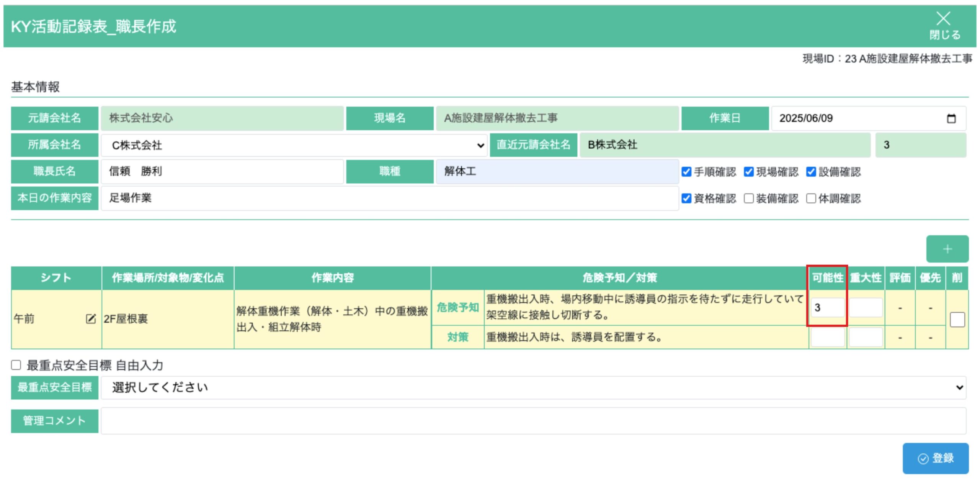This screenshot has height=479, width=980.
Task: Click the 作業内容 column header
Action: (x=332, y=278)
